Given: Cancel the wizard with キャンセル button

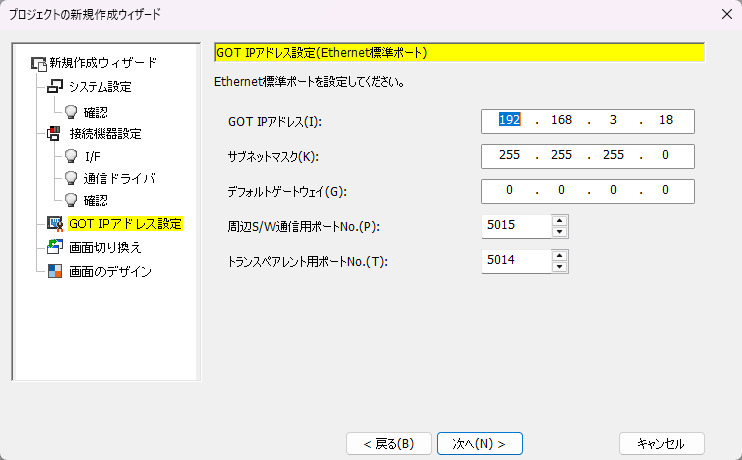Looking at the screenshot, I should (661, 443).
